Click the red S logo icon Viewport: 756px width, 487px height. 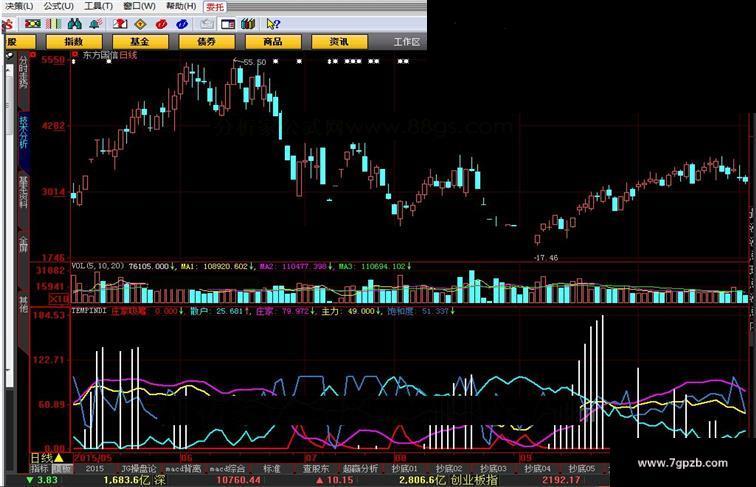click(x=8, y=24)
